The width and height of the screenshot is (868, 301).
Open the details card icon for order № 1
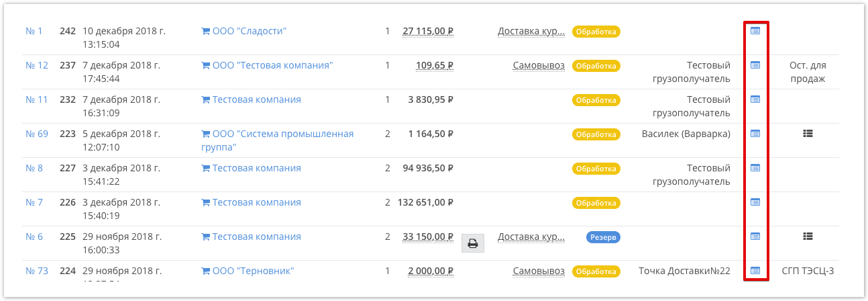(755, 31)
